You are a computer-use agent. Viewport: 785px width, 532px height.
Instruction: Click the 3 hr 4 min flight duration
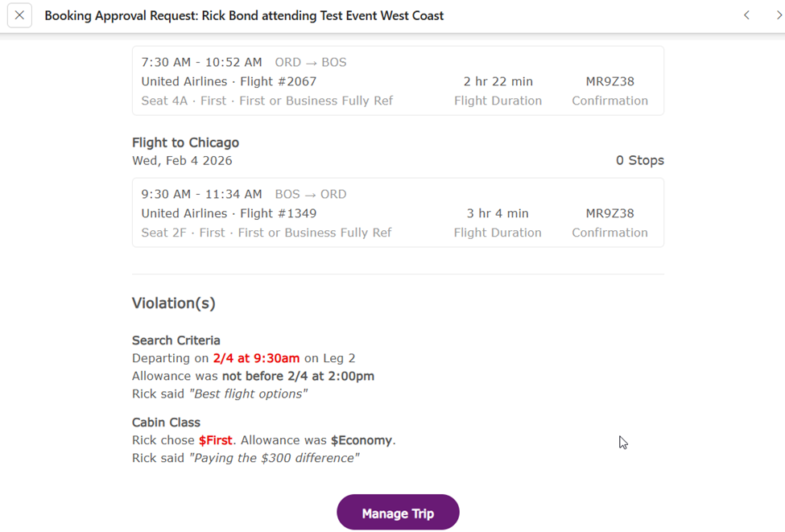pyautogui.click(x=498, y=213)
